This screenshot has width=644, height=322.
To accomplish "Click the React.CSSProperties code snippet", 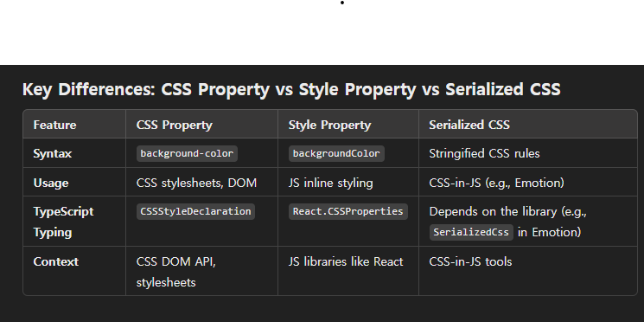I will (348, 211).
